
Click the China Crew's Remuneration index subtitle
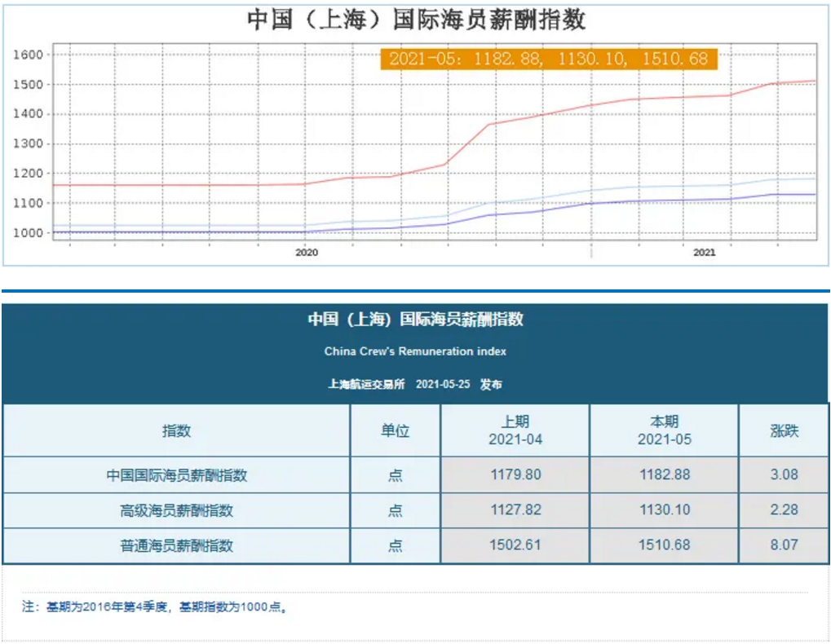[x=415, y=351]
